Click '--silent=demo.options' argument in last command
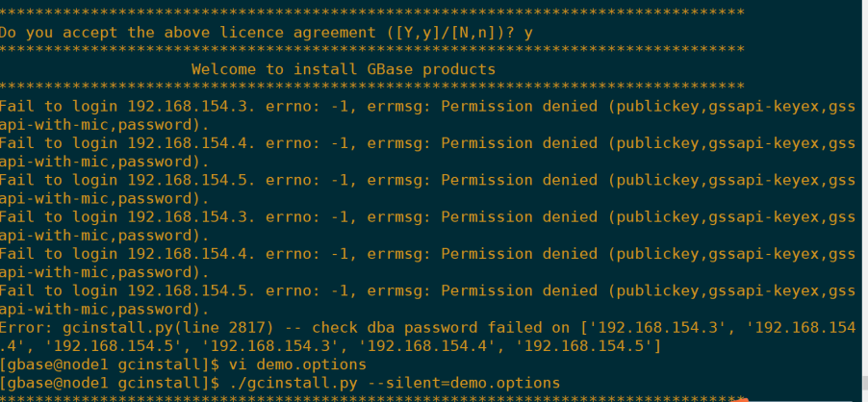 tap(463, 383)
